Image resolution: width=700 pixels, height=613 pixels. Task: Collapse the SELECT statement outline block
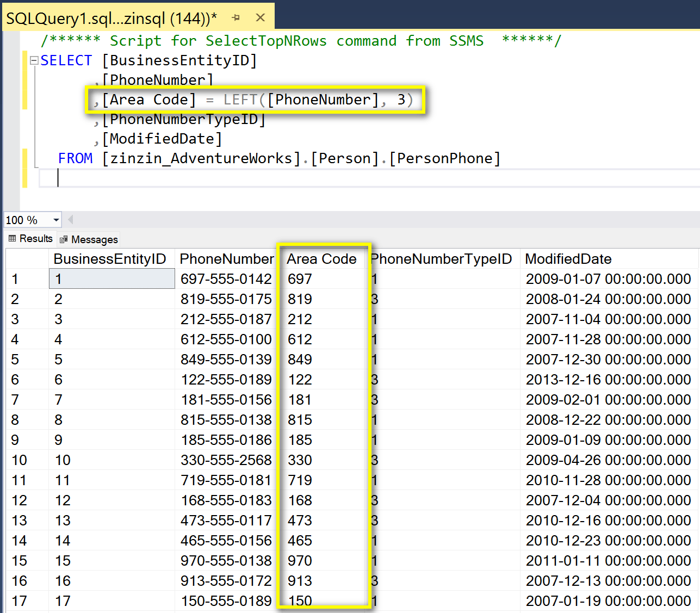point(34,60)
